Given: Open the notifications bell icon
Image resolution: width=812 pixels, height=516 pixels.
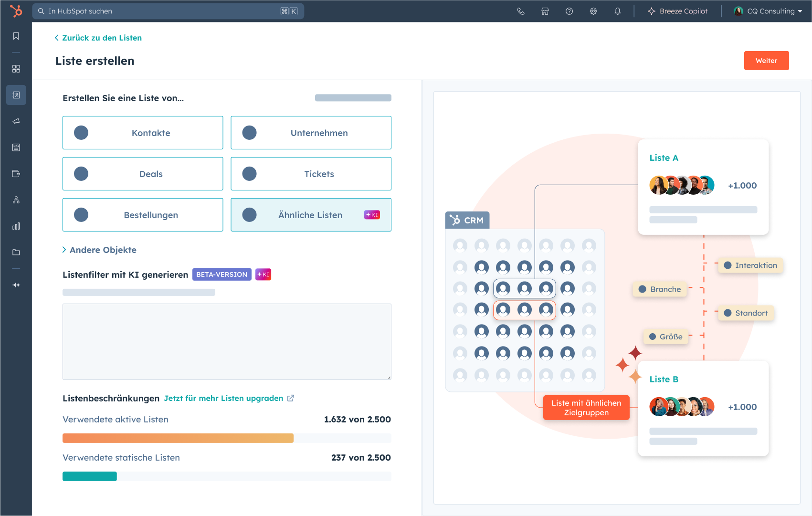Looking at the screenshot, I should coord(618,11).
